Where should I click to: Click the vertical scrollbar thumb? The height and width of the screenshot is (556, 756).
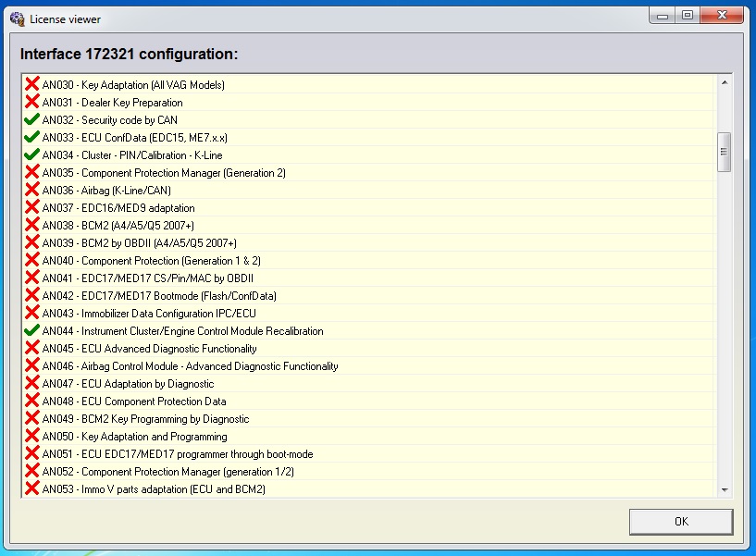725,152
